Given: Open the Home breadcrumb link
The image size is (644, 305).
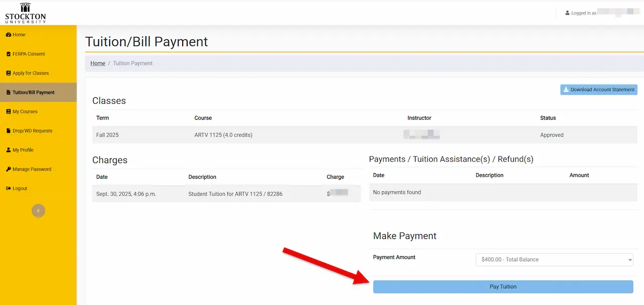Looking at the screenshot, I should coord(98,63).
